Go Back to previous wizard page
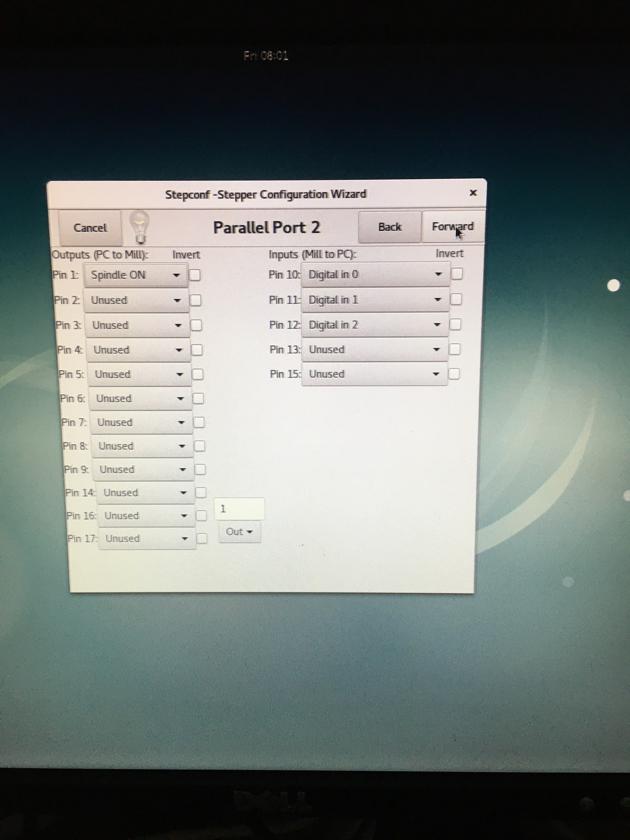Screen dimensions: 630x840 (390, 227)
